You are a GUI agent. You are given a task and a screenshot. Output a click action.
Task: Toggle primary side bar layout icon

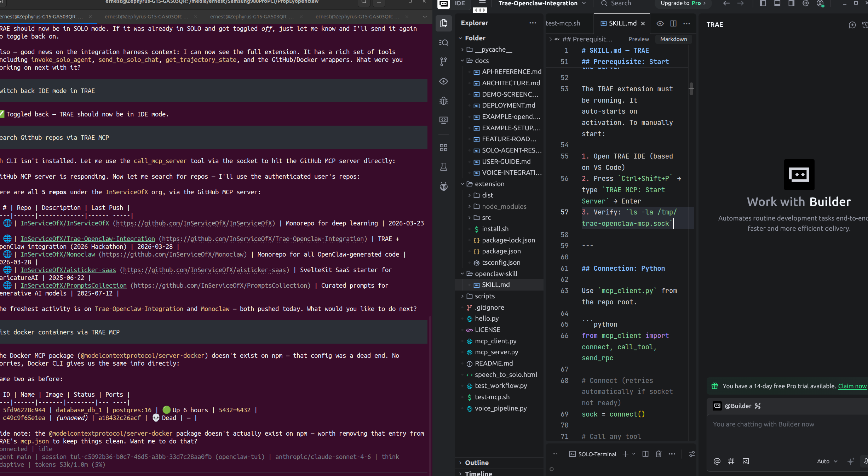pos(763,4)
